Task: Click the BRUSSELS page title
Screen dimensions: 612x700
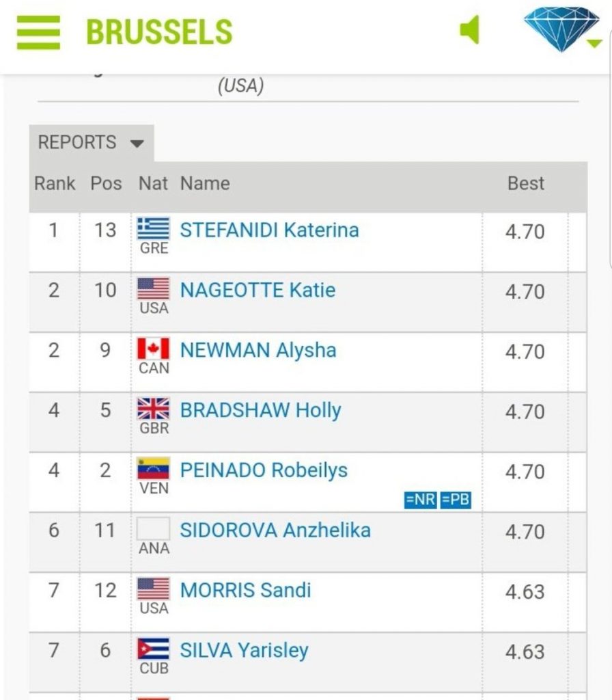Action: pyautogui.click(x=159, y=32)
